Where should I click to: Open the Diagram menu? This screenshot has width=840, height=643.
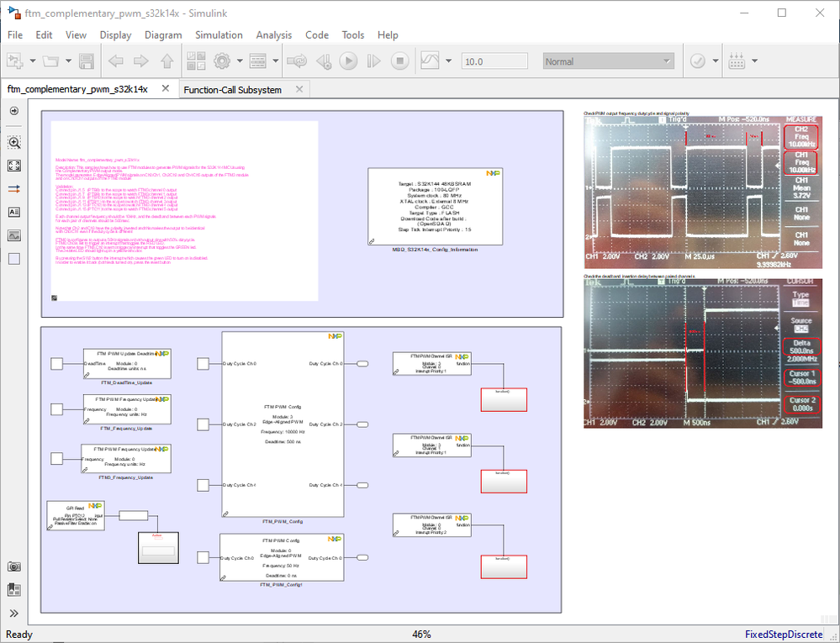pos(163,34)
